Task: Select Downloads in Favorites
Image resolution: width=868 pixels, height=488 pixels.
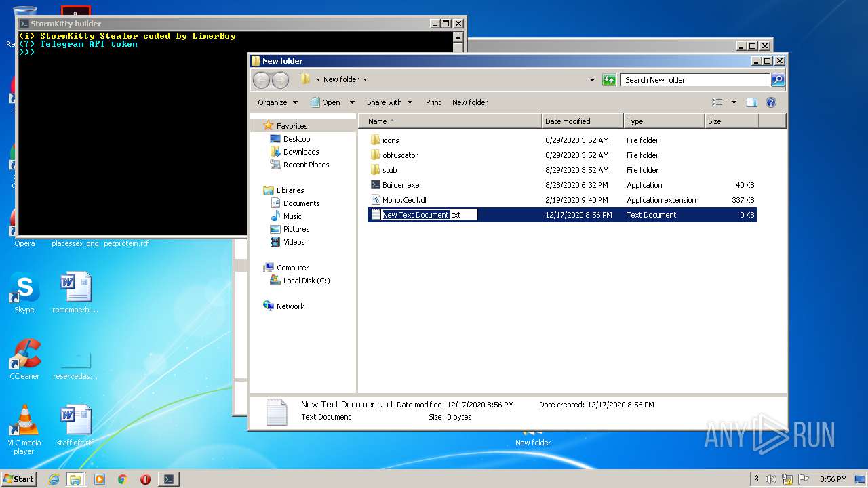Action: pyautogui.click(x=295, y=152)
